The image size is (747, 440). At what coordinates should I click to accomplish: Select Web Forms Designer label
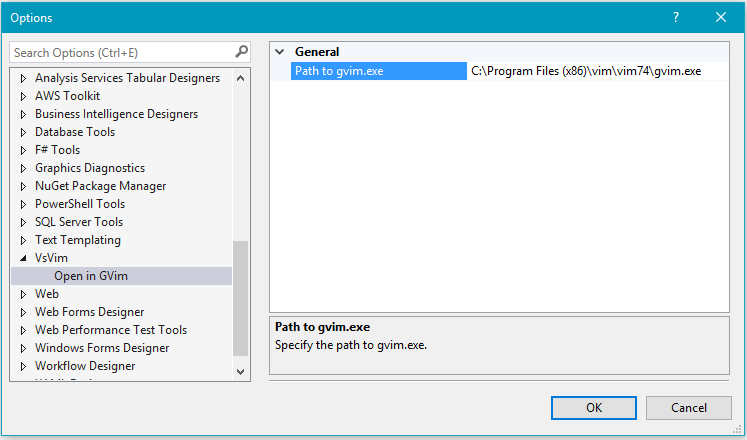(x=90, y=312)
